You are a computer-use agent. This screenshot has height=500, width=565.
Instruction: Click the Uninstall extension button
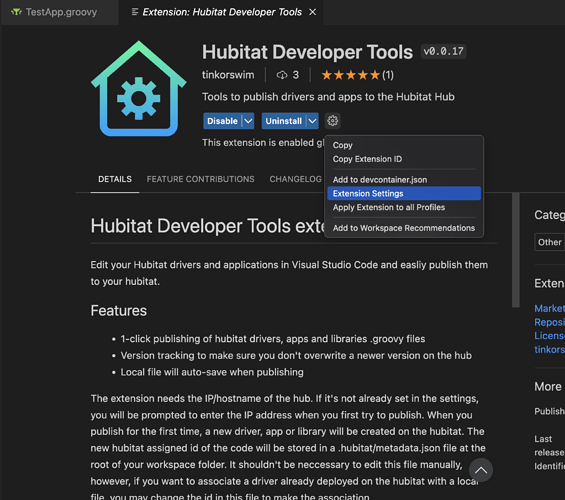284,121
